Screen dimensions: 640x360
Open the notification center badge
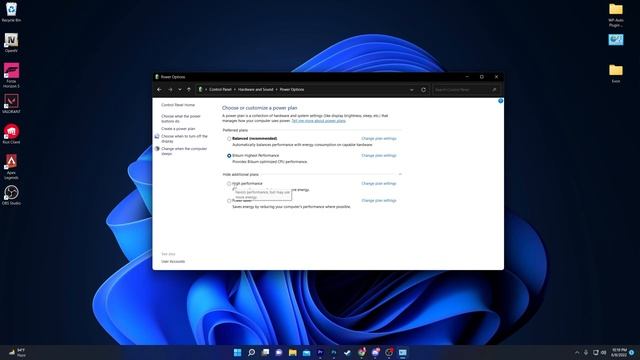click(x=632, y=352)
